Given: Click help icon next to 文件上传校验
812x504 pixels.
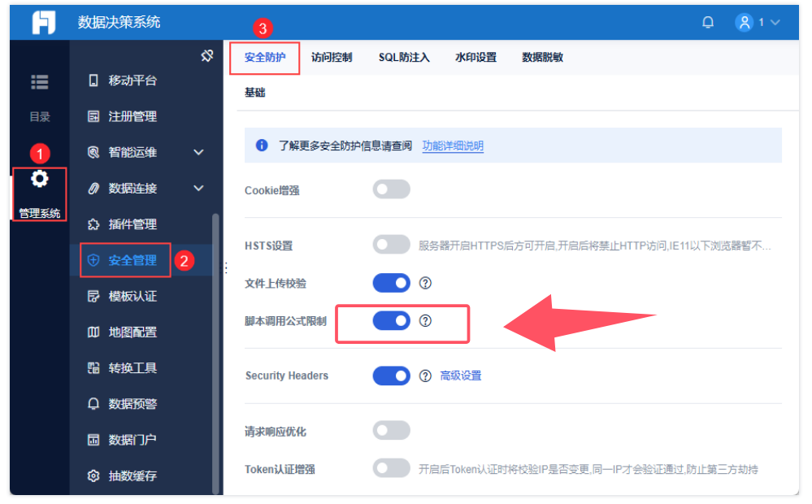Looking at the screenshot, I should point(425,283).
